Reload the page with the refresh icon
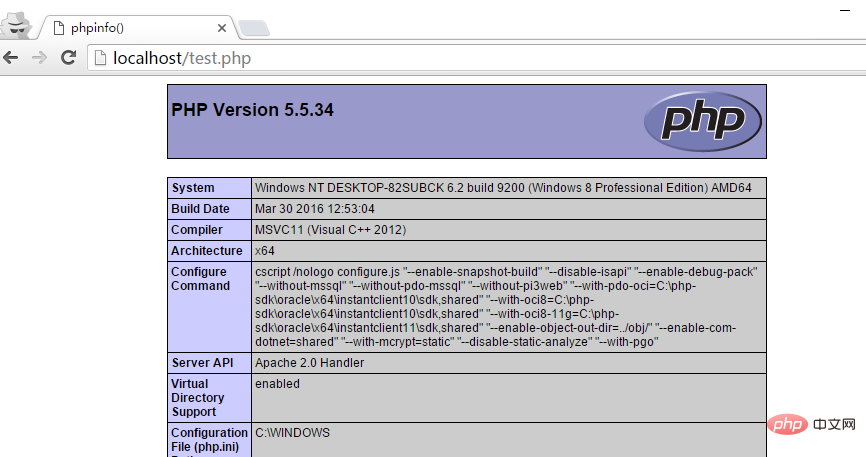866x457 pixels. (x=68, y=57)
